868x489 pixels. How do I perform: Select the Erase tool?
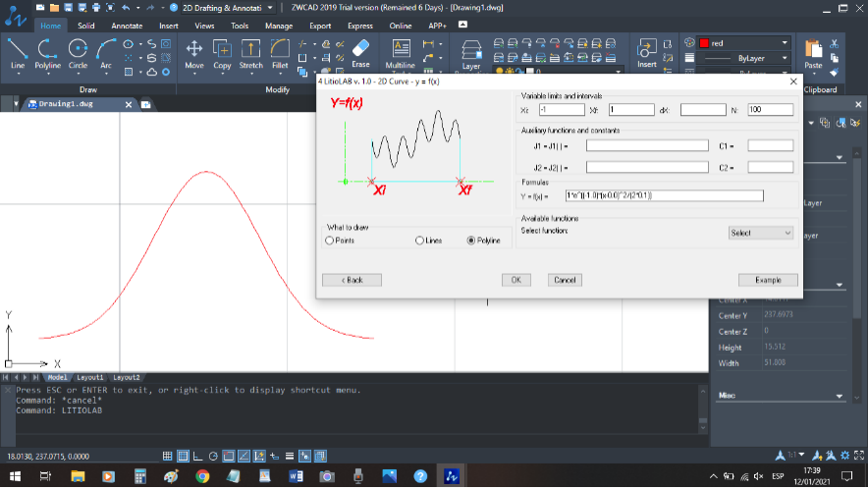pos(360,53)
